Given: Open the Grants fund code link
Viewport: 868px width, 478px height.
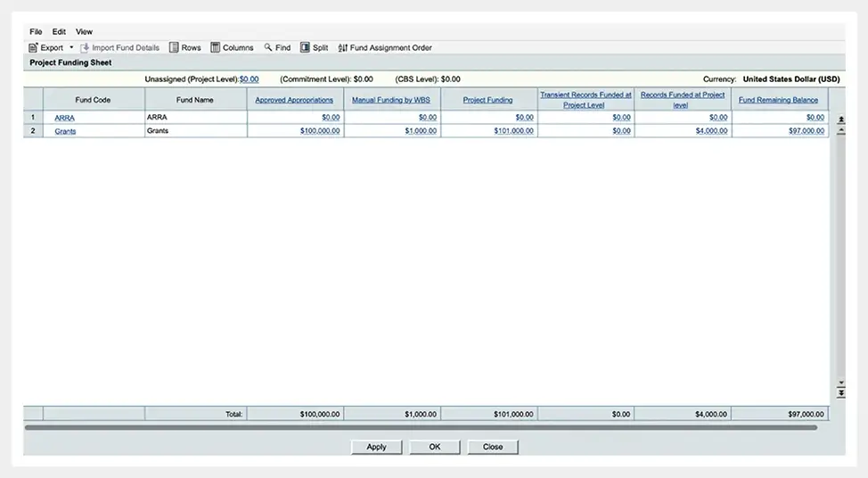Looking at the screenshot, I should point(65,131).
